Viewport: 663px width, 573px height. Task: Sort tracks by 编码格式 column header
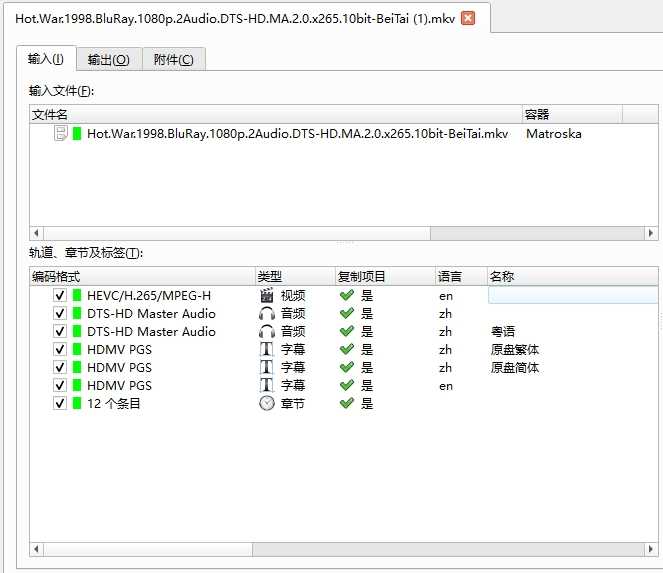point(140,276)
